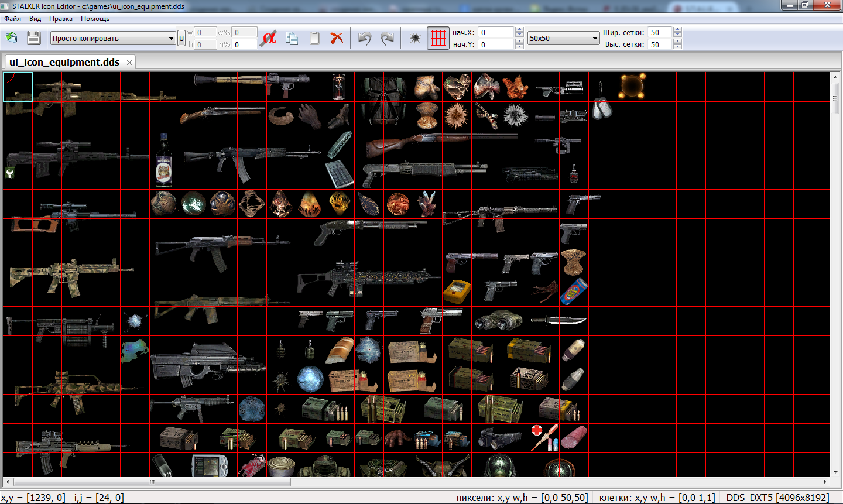Select the keypad calculator-like device icon
This screenshot has width=843, height=504.
(x=340, y=174)
